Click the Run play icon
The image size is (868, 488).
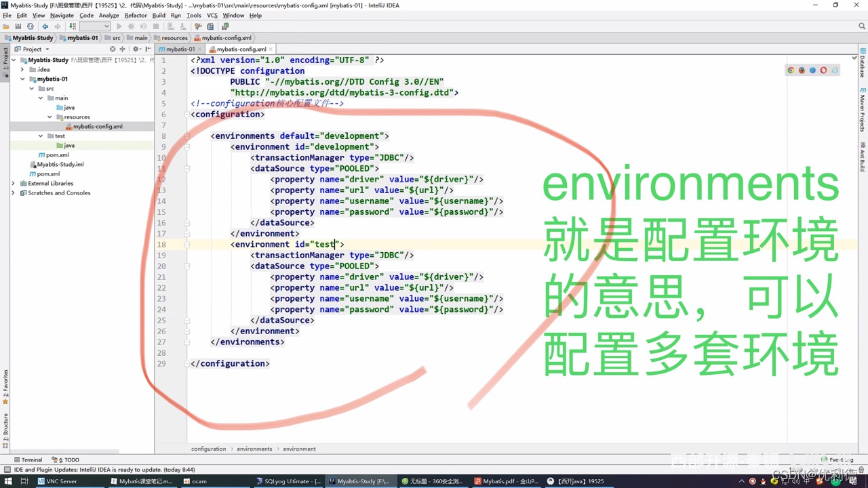click(119, 26)
